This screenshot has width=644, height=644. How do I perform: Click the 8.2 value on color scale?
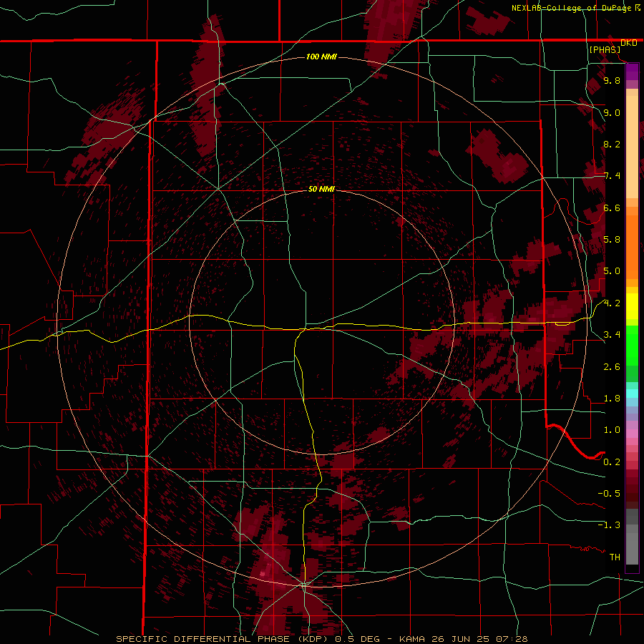pos(612,145)
